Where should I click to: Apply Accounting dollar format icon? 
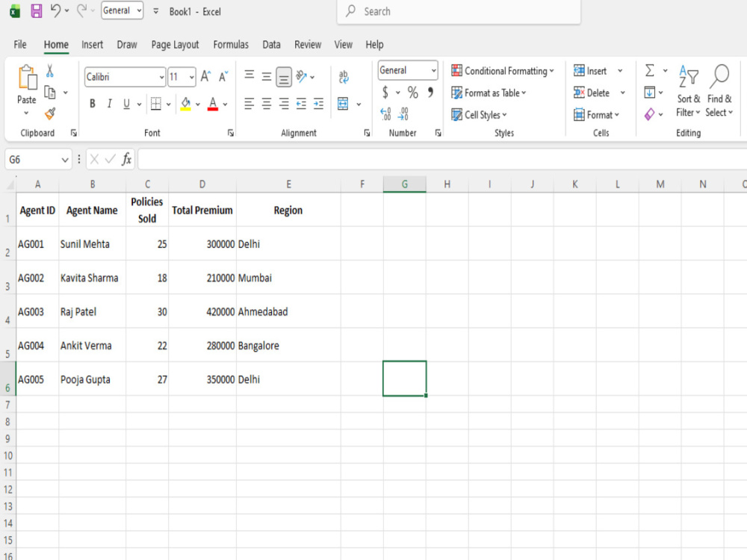point(385,92)
